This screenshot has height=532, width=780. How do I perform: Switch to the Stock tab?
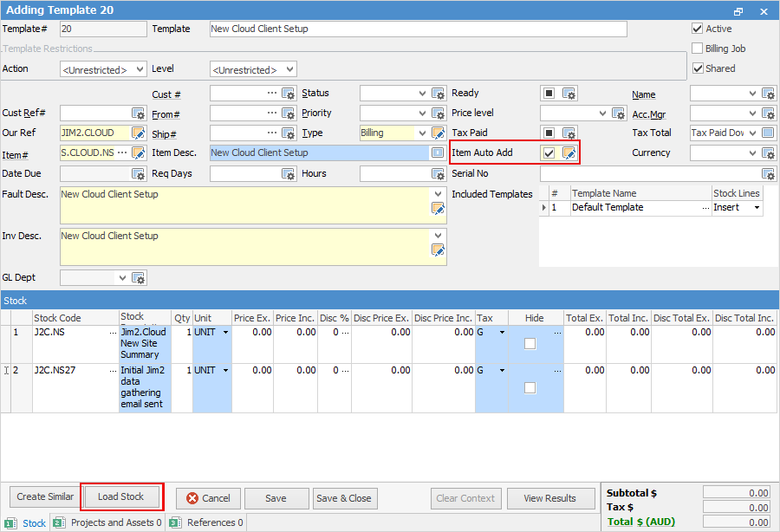[25, 523]
